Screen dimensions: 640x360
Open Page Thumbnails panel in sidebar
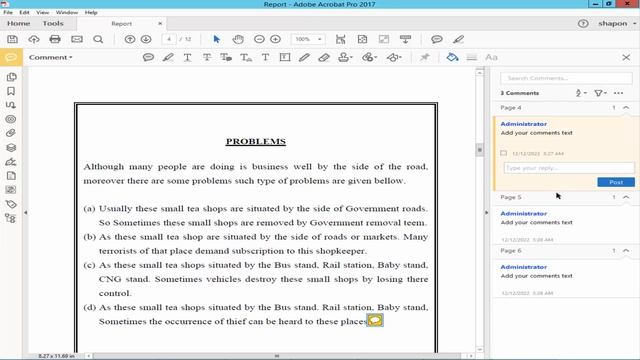[x=11, y=77]
